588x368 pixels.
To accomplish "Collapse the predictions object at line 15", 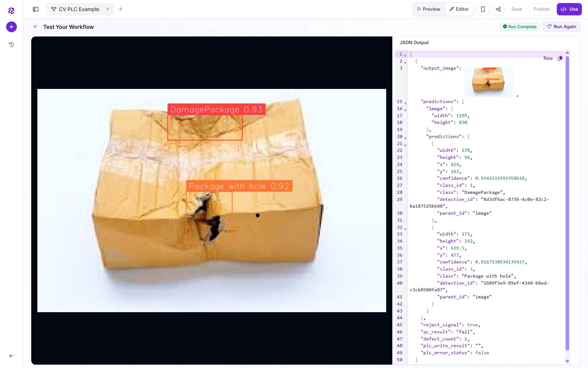I will [405, 103].
